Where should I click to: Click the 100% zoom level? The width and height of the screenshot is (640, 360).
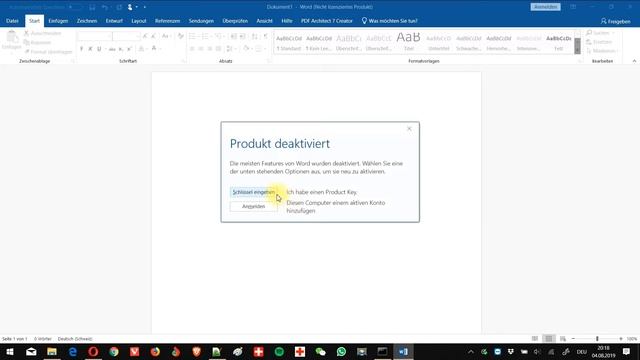pyautogui.click(x=632, y=339)
